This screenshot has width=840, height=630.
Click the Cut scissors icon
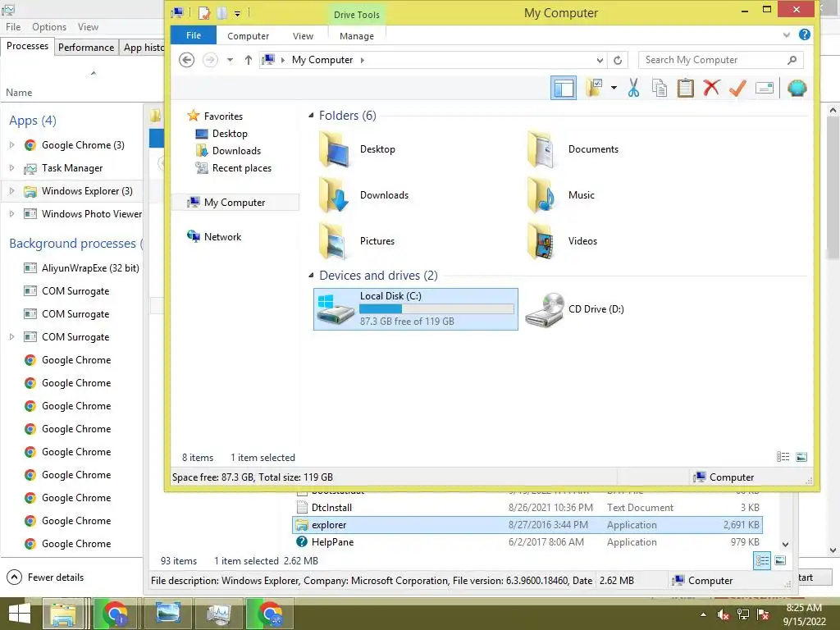[x=633, y=88]
